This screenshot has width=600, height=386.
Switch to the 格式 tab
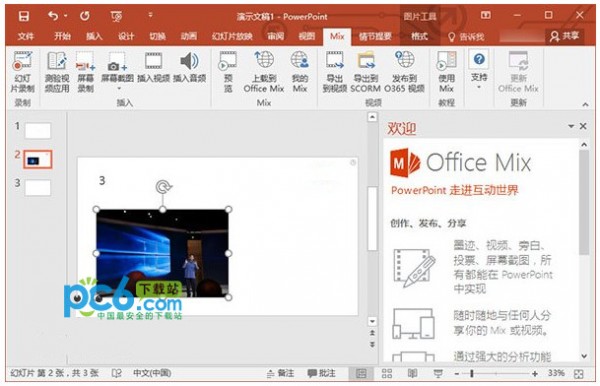tap(419, 36)
